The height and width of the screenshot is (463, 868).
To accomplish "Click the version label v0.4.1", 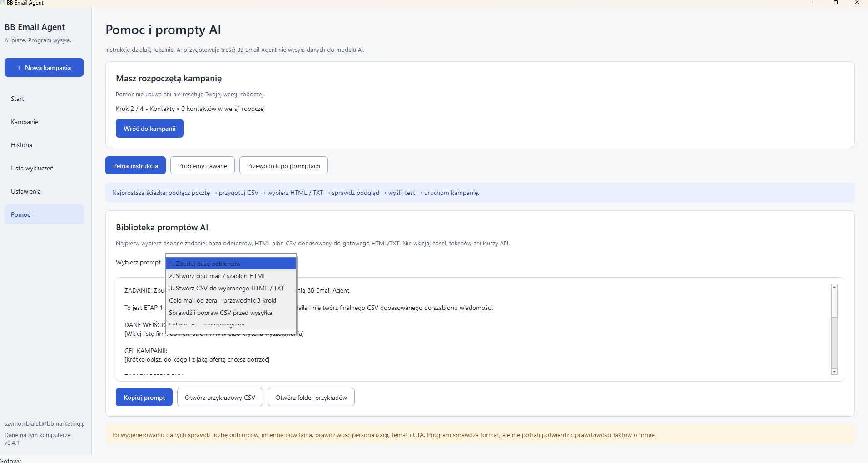I will click(x=12, y=443).
